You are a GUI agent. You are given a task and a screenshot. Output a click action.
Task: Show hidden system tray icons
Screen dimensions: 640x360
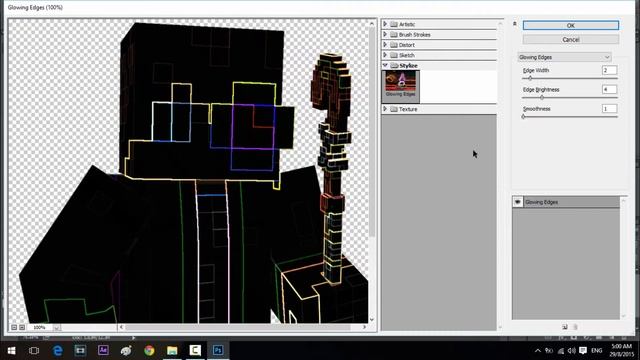538,351
